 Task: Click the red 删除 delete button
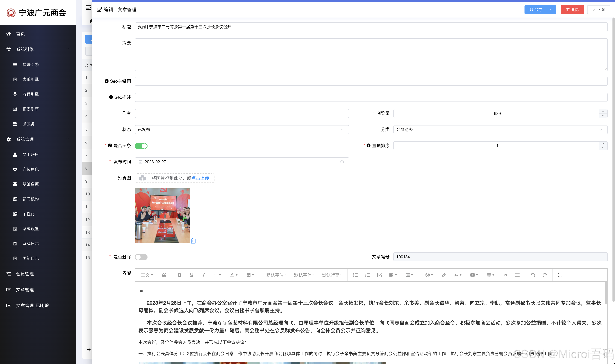(x=572, y=10)
